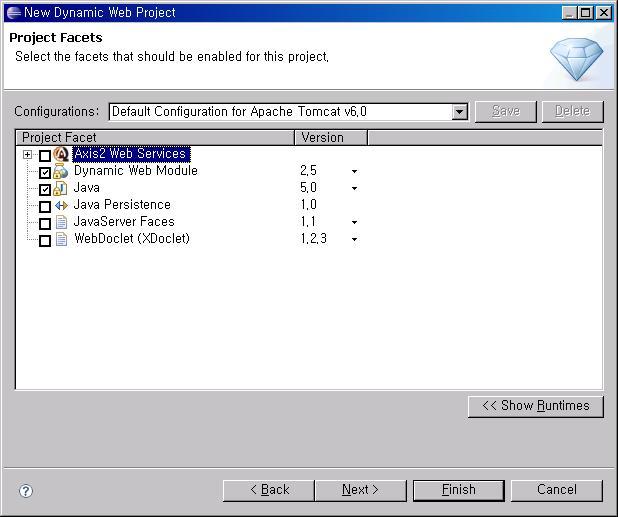Select the Java Persistence label
The image size is (618, 517).
coord(122,205)
